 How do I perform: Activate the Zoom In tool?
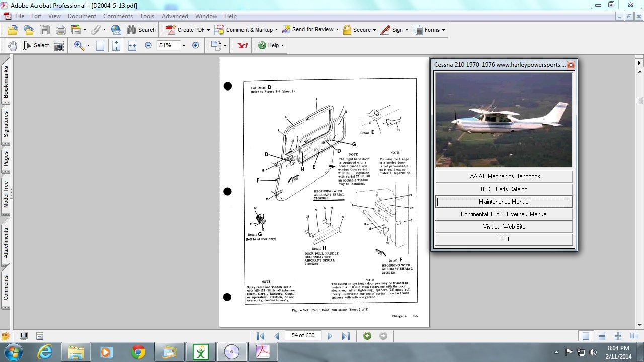coord(79,45)
